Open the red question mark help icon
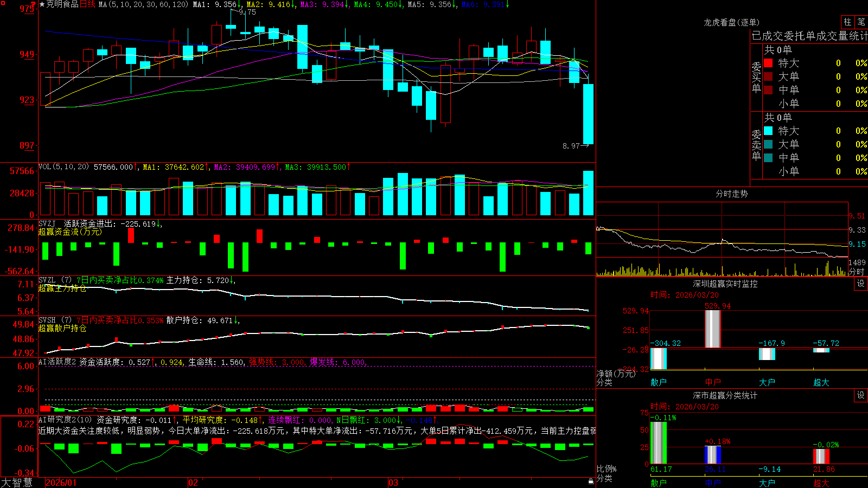The image size is (868, 488). (x=34, y=4)
